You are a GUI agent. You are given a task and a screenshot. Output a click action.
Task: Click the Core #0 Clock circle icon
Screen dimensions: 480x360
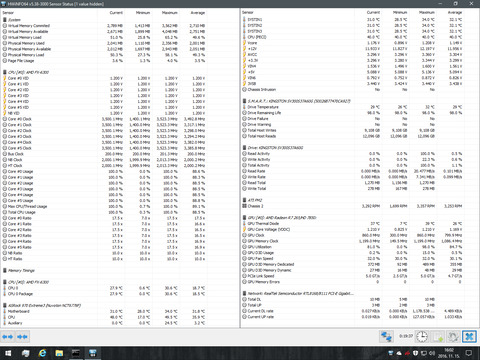(x=5, y=119)
